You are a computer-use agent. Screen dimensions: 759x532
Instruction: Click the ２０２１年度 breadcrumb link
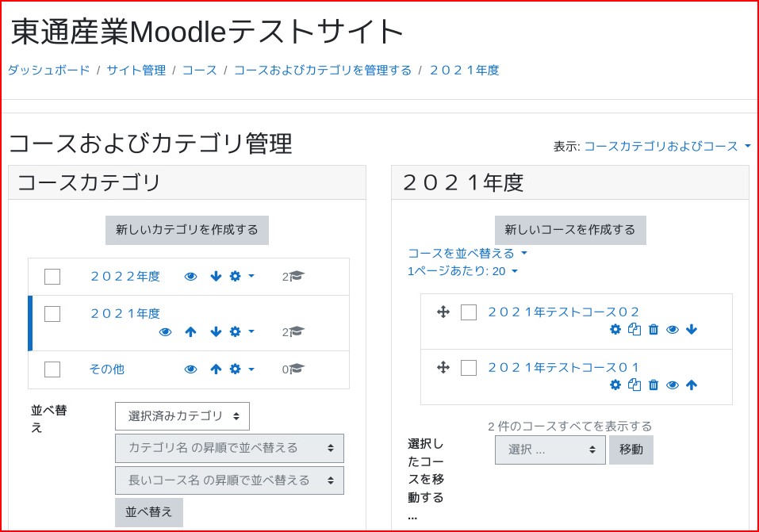[x=464, y=71]
